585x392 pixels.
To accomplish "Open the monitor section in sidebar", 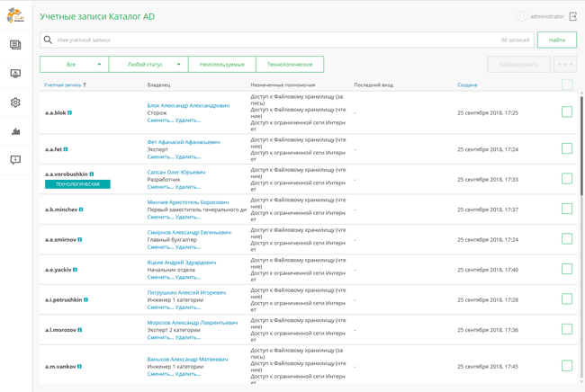I will [x=15, y=74].
